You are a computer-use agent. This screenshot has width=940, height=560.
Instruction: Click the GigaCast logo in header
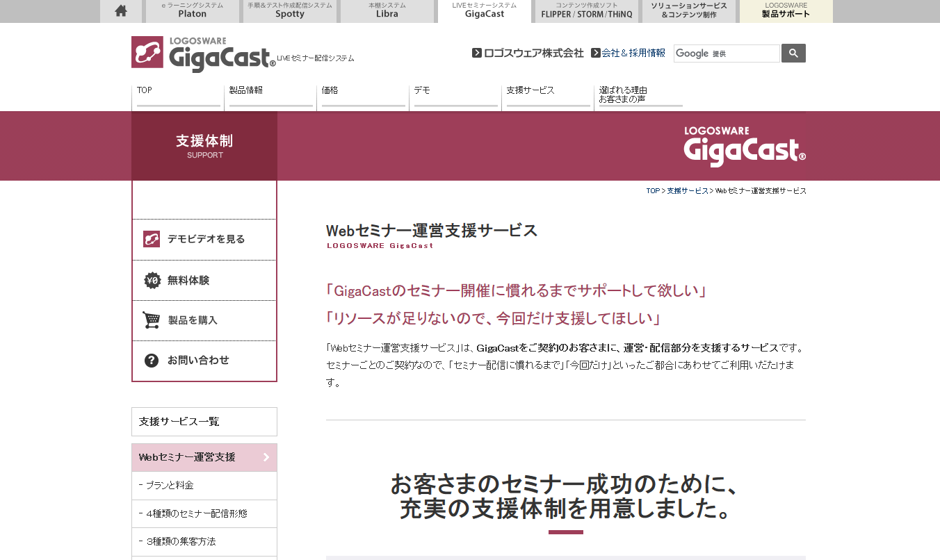(204, 54)
